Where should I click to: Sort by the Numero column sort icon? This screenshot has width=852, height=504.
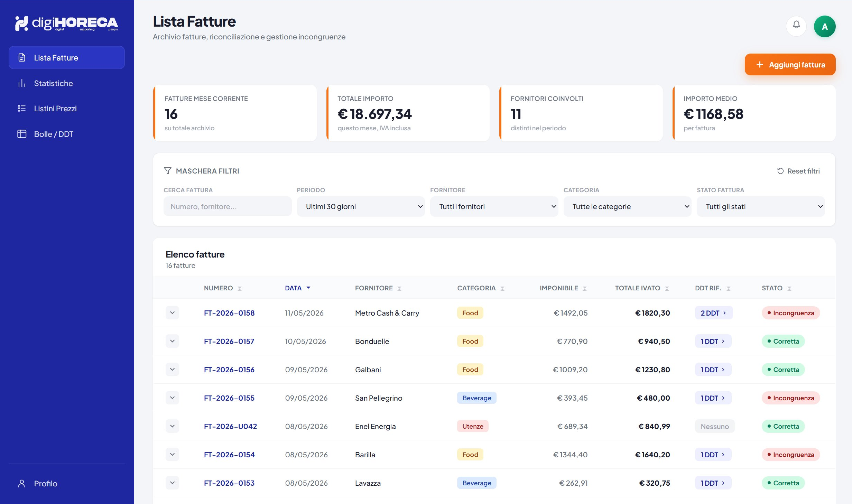[240, 288]
